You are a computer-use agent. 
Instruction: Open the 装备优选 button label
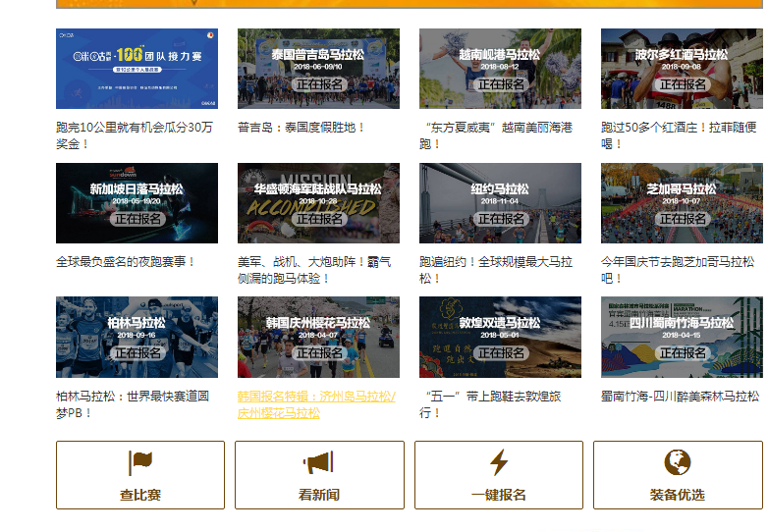(678, 495)
